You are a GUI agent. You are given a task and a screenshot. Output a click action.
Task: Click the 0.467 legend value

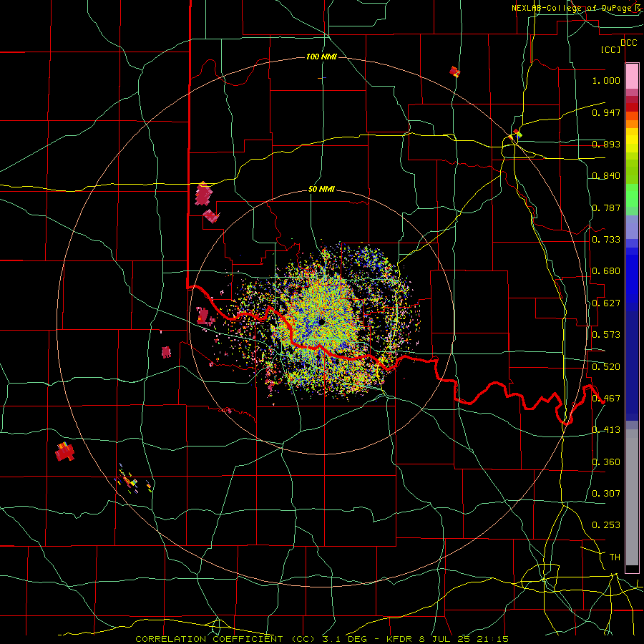click(606, 399)
